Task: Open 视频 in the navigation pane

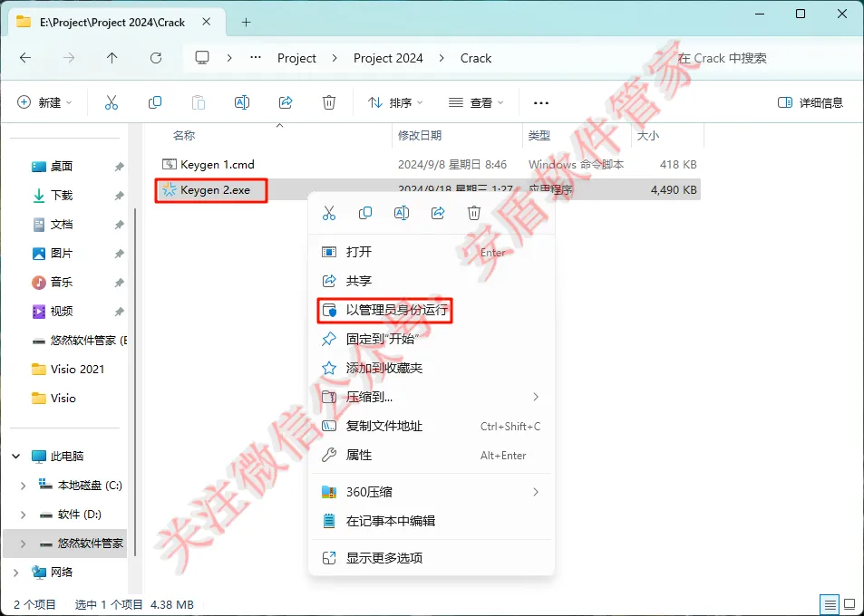Action: pyautogui.click(x=61, y=311)
